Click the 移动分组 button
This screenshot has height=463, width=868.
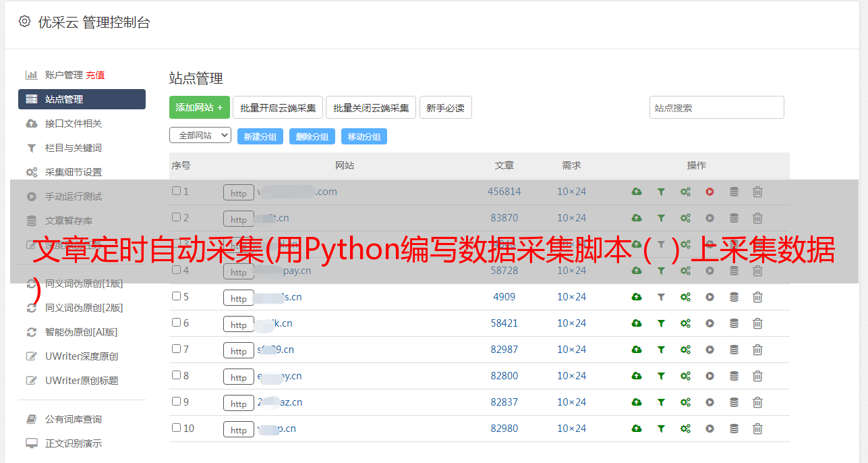click(x=364, y=136)
